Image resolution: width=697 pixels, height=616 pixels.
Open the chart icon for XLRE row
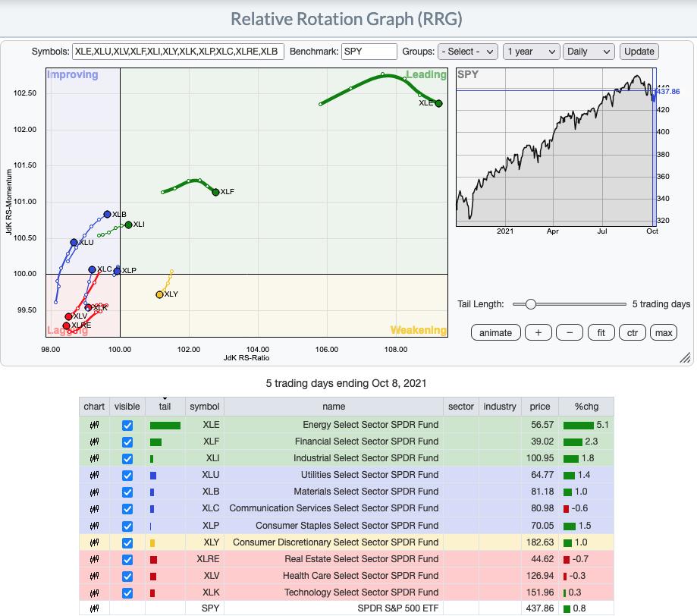94,559
